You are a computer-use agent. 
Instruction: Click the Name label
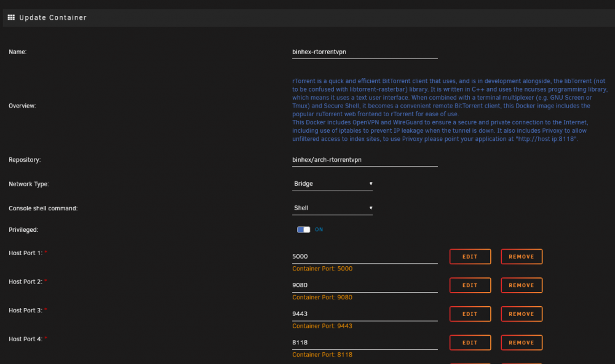point(18,52)
